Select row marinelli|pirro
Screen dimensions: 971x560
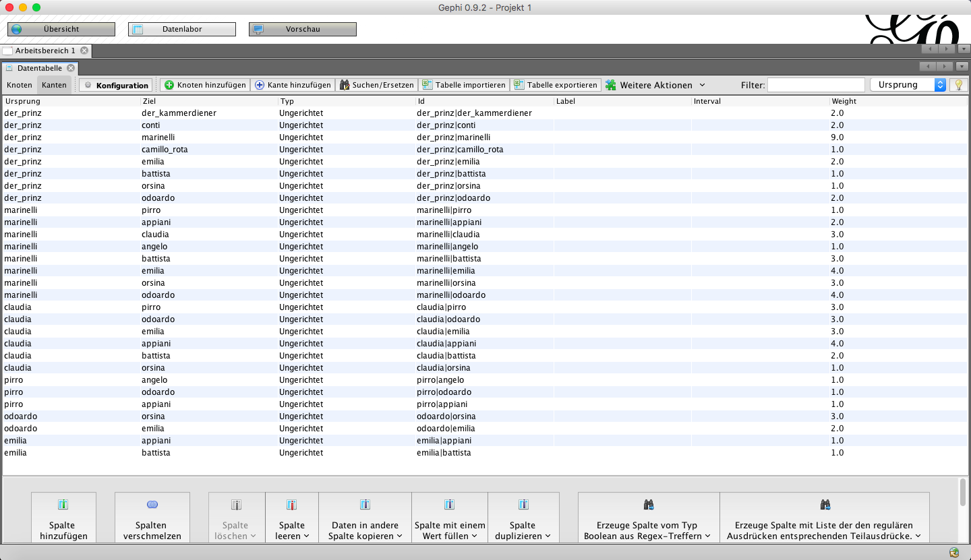click(x=485, y=210)
